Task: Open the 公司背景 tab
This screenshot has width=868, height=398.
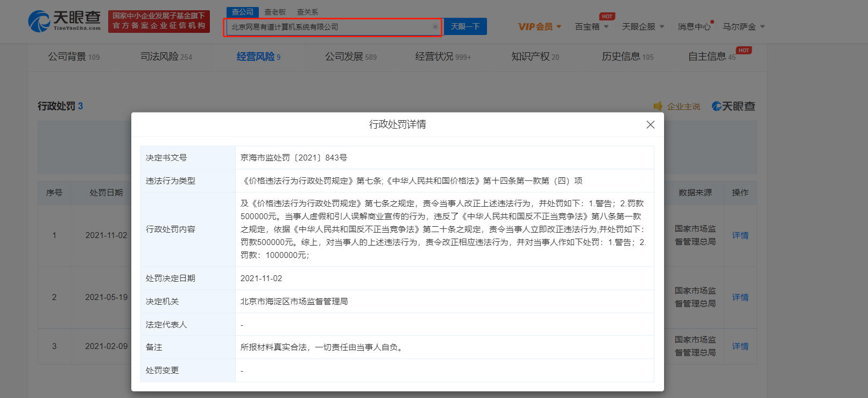Action: 74,57
